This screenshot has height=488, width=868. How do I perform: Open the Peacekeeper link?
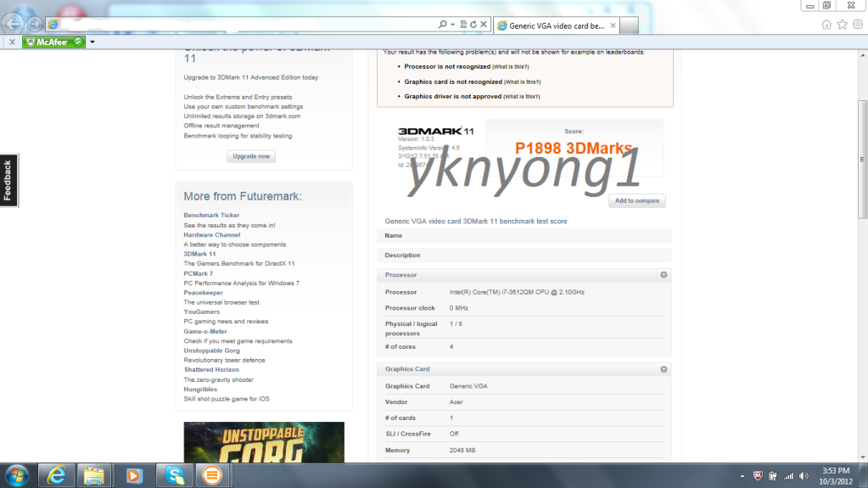point(203,293)
